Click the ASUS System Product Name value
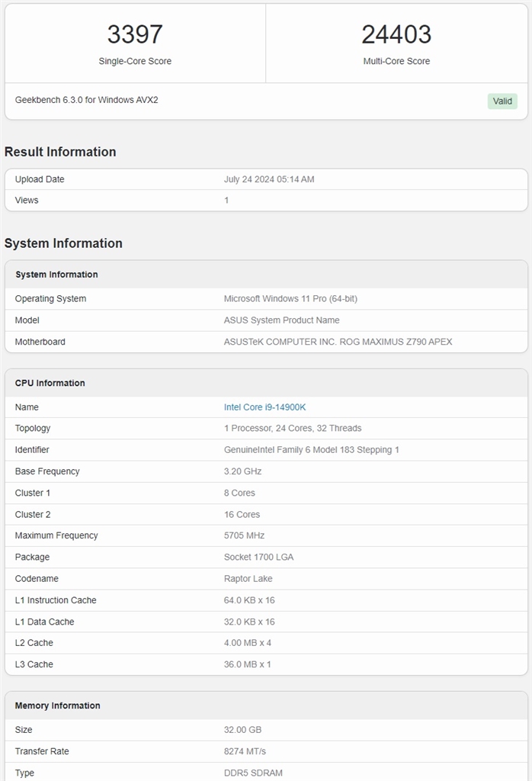 (x=282, y=320)
